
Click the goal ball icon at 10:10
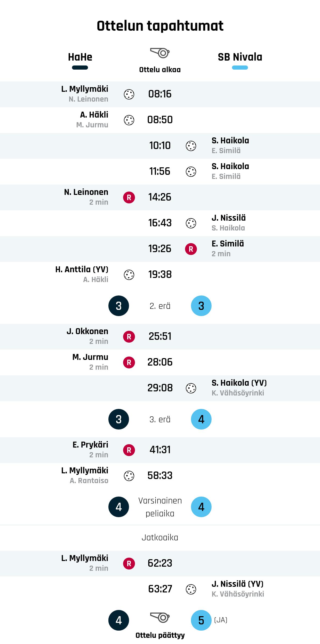point(191,146)
